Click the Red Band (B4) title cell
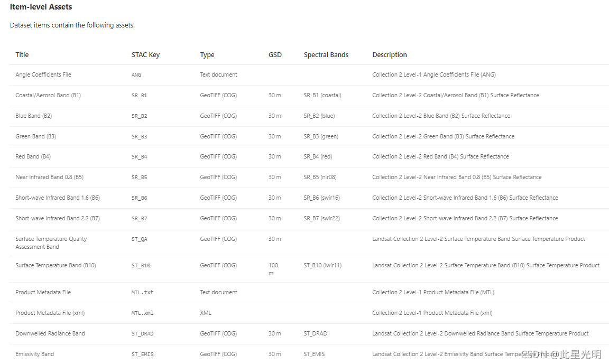 pyautogui.click(x=33, y=157)
